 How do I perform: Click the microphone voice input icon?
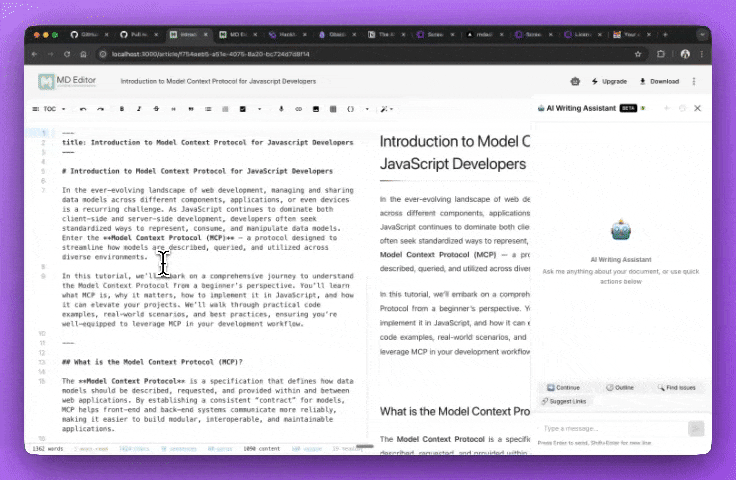[x=281, y=108]
